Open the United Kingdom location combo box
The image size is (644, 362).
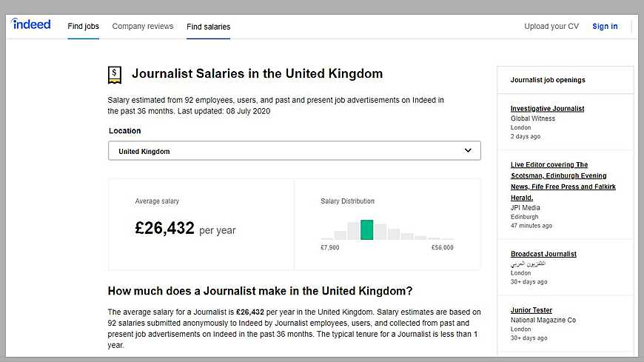pyautogui.click(x=294, y=151)
